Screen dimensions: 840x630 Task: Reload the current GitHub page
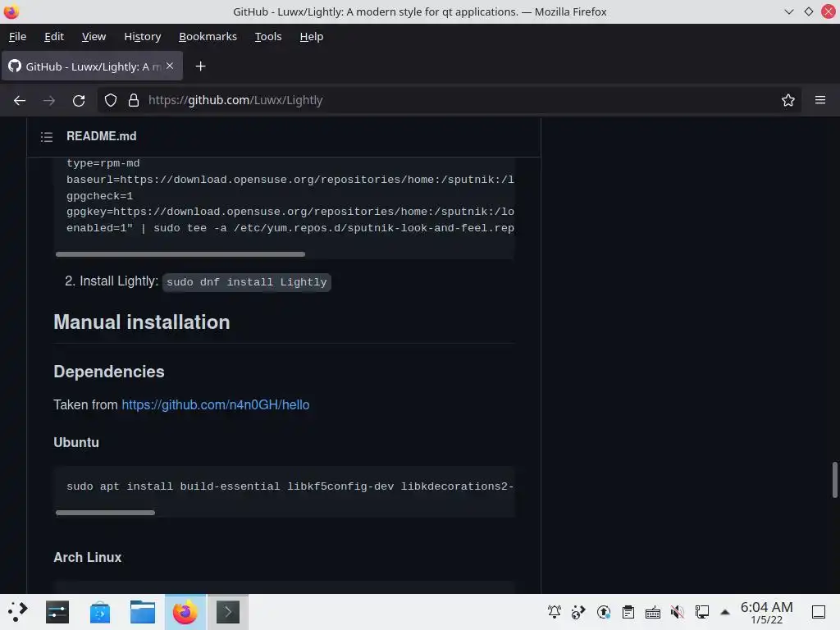coord(79,100)
